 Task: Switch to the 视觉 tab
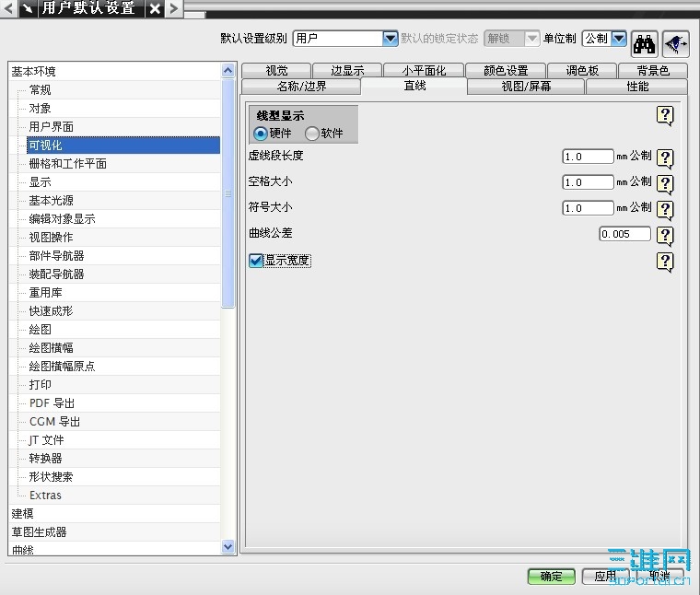tap(276, 70)
